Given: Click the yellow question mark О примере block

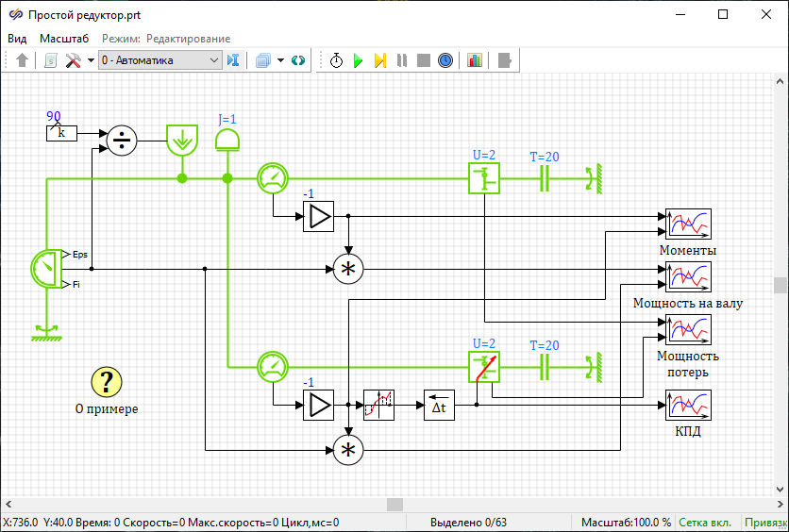Looking at the screenshot, I should pyautogui.click(x=107, y=382).
